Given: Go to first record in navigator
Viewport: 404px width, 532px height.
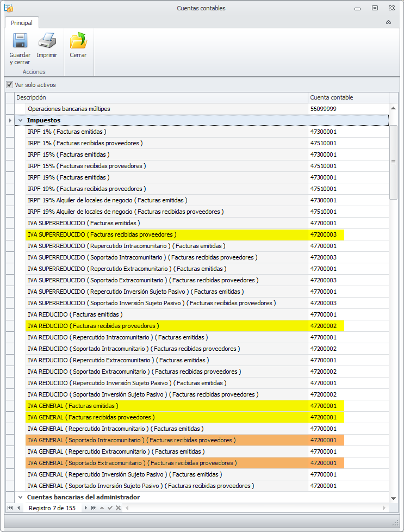Looking at the screenshot, I should 10,508.
